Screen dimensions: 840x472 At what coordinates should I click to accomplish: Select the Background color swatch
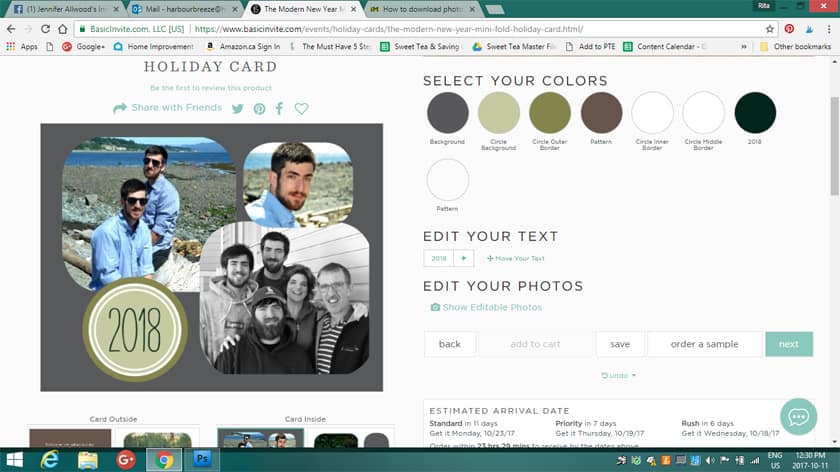[x=447, y=113]
